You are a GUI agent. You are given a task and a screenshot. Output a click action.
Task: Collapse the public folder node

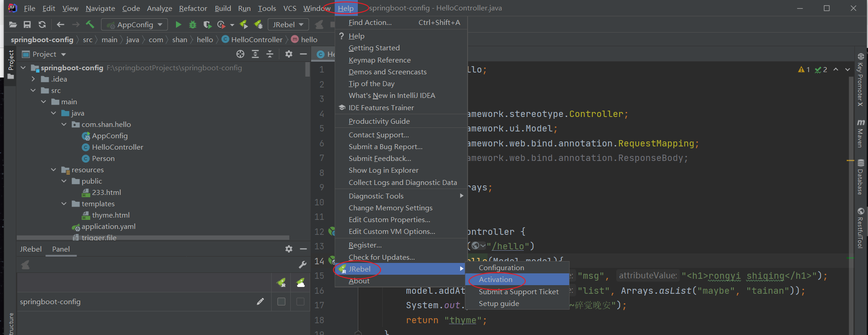click(64, 181)
